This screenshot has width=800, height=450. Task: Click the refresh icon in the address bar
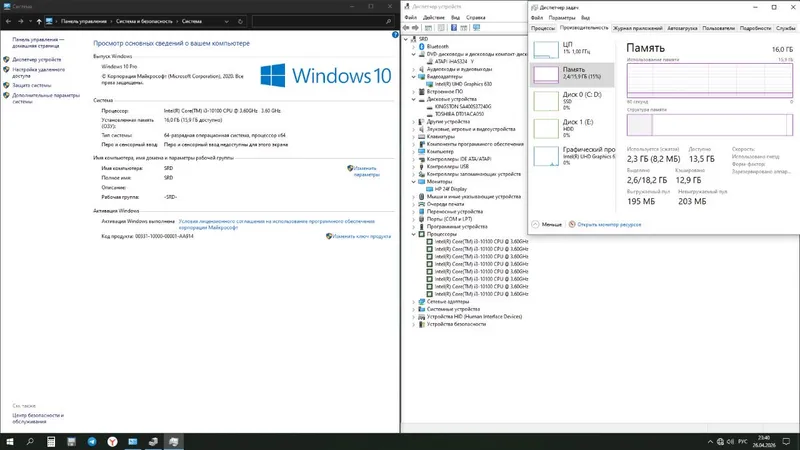click(x=240, y=21)
